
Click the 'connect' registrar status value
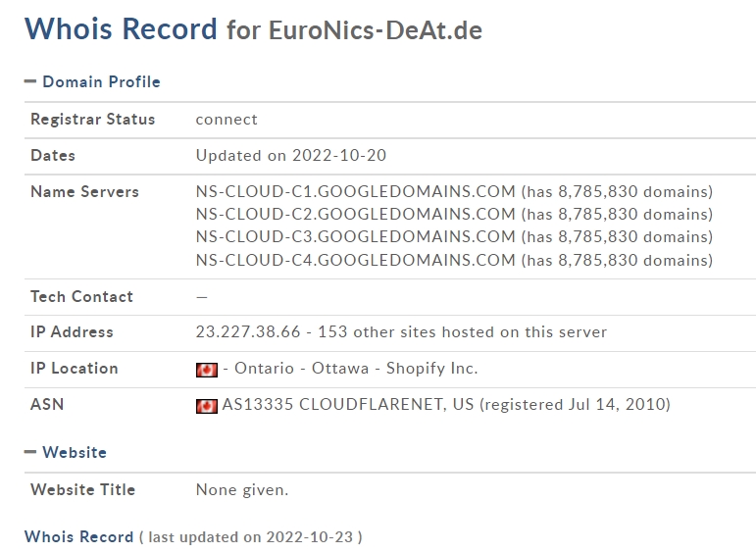pos(227,120)
